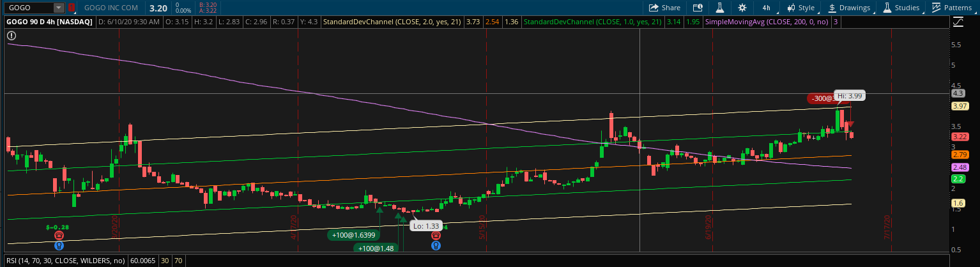Click the bid price B: 3.20
The width and height of the screenshot is (980, 267).
208,5
